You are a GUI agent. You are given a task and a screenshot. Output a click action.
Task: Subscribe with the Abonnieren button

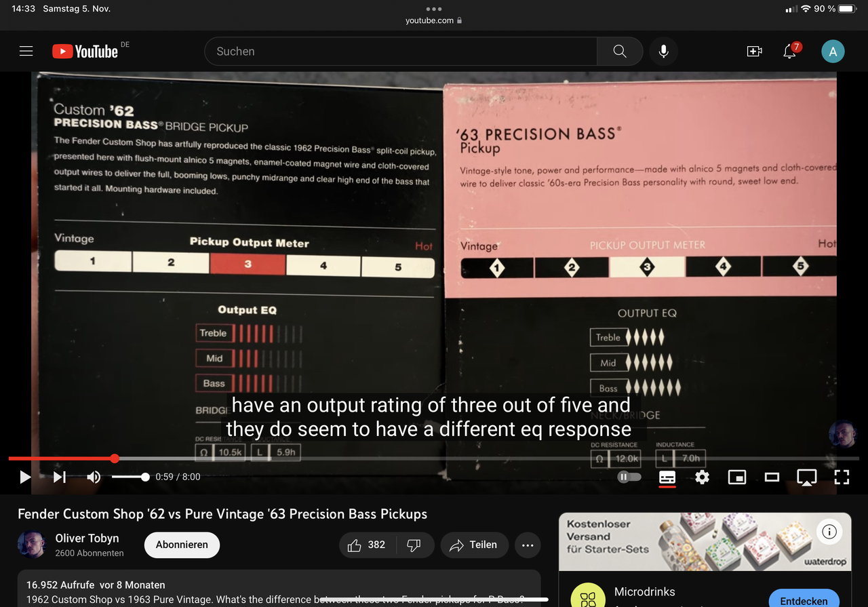point(182,545)
